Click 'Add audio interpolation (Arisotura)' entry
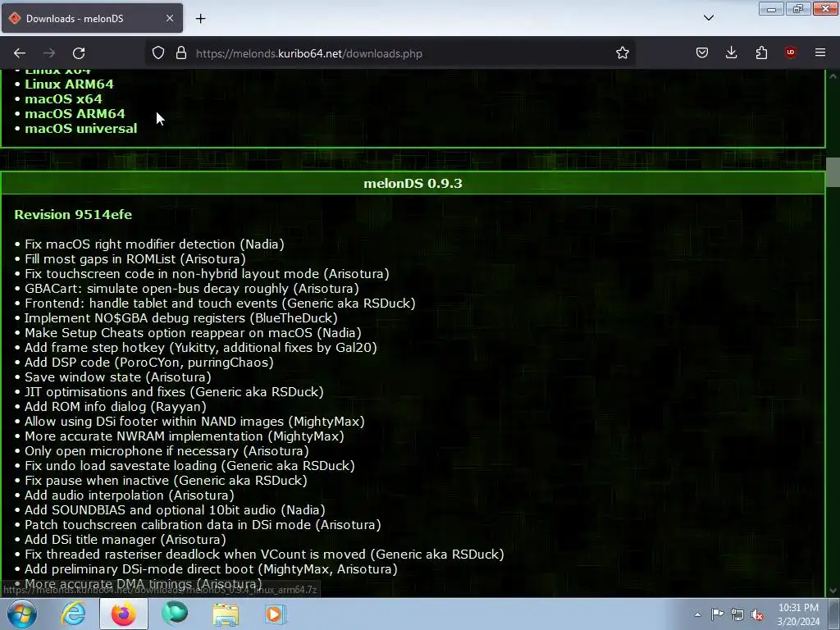This screenshot has width=840, height=630. pyautogui.click(x=129, y=495)
